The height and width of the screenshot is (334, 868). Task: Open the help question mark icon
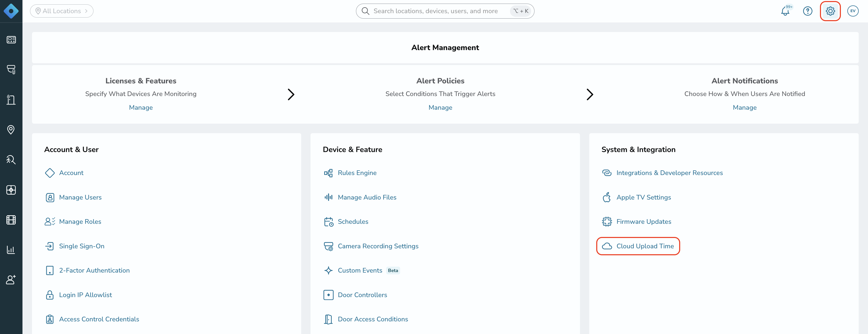point(807,11)
